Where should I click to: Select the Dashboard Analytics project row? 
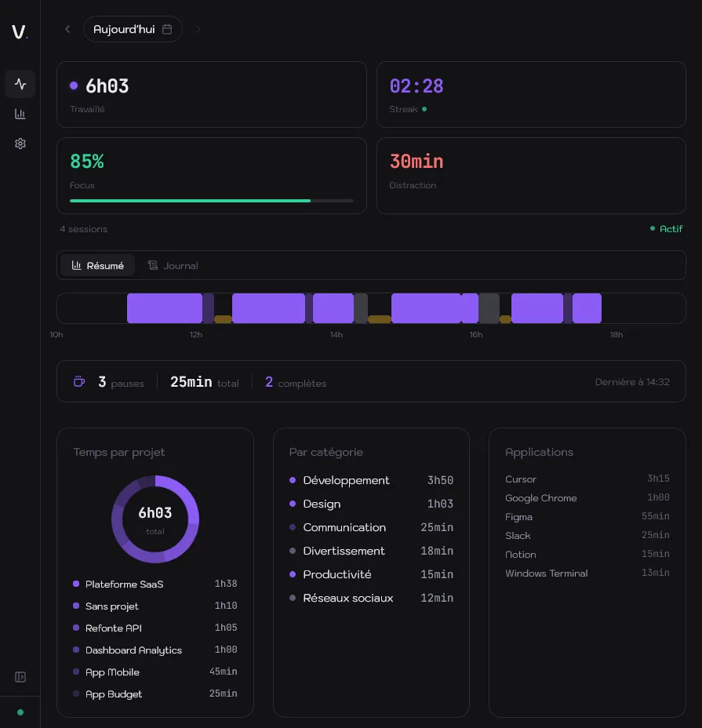coord(155,650)
